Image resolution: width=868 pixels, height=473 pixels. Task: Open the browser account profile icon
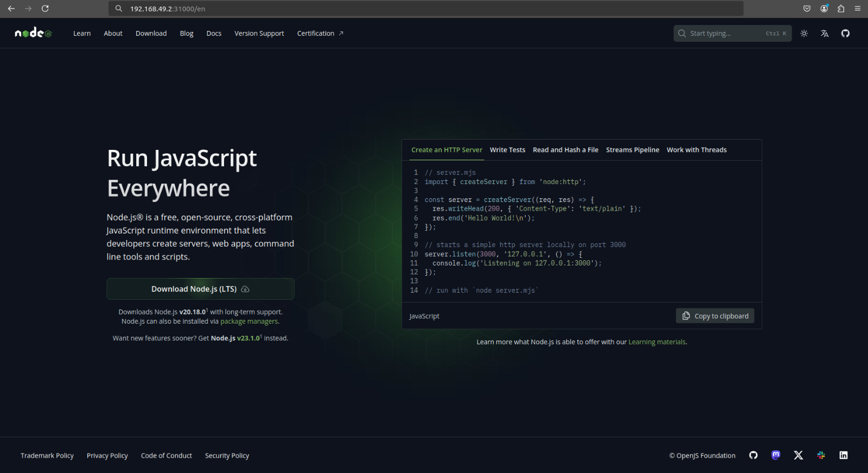824,9
